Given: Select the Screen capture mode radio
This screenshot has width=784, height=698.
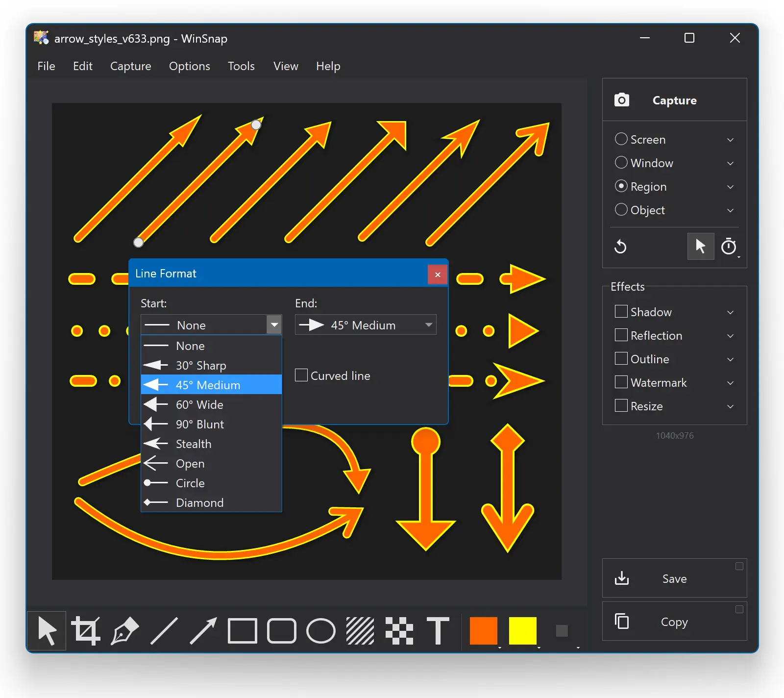Looking at the screenshot, I should pyautogui.click(x=621, y=139).
